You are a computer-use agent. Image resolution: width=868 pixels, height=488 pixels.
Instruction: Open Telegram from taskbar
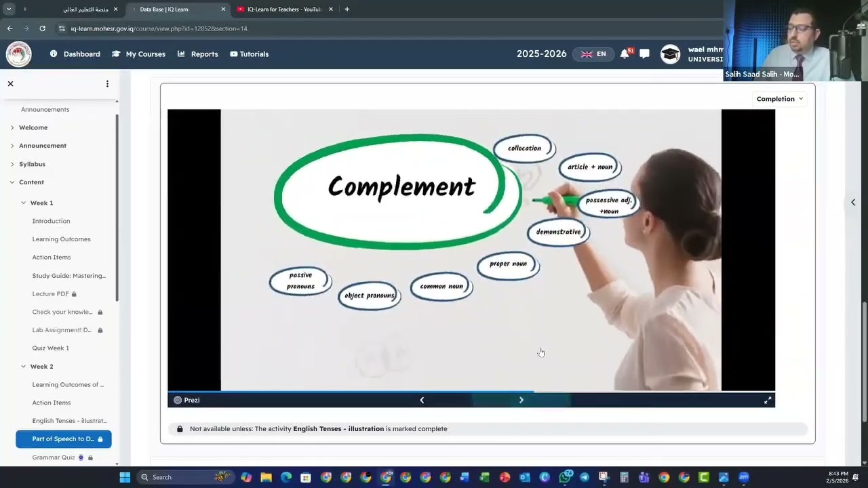click(584, 477)
